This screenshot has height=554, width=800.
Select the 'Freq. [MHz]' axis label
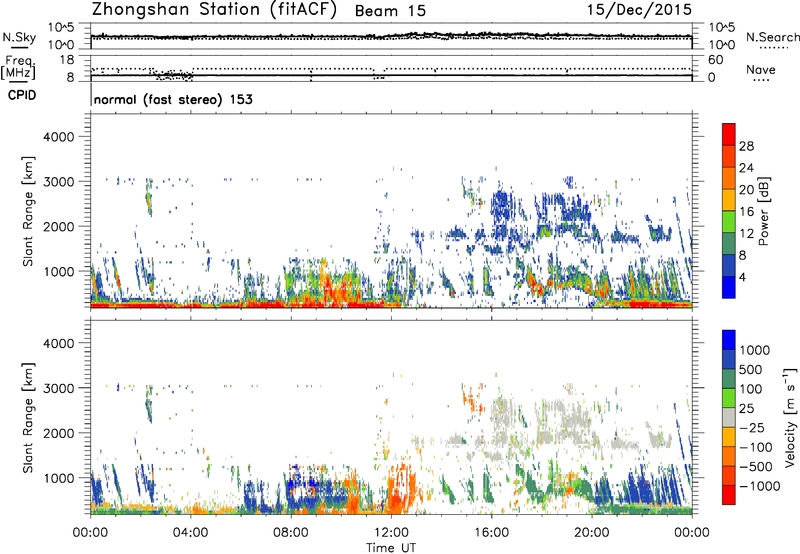(18, 67)
